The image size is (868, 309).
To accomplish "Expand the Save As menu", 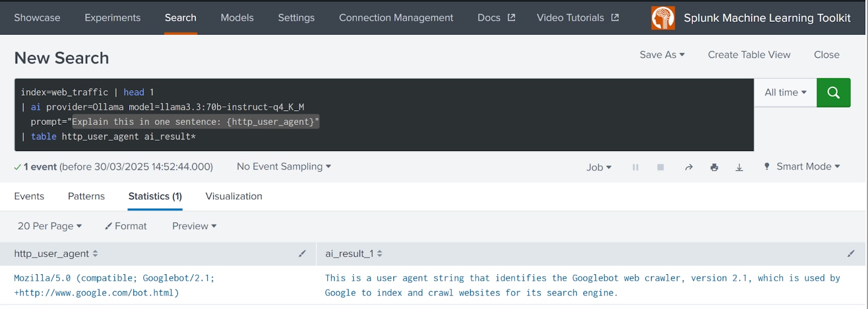I will pyautogui.click(x=662, y=55).
